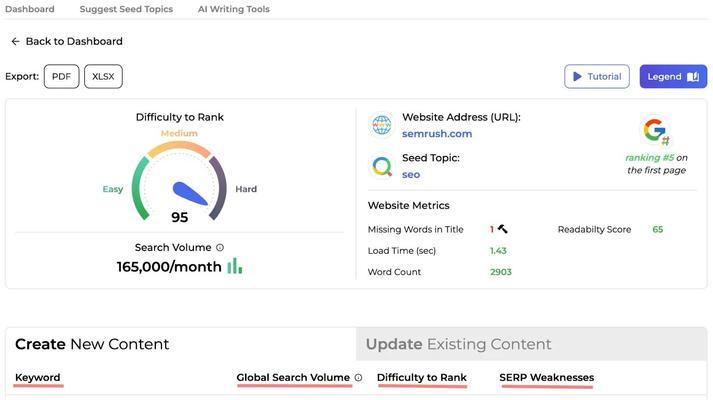Click the Website Metrics heading

tap(408, 205)
